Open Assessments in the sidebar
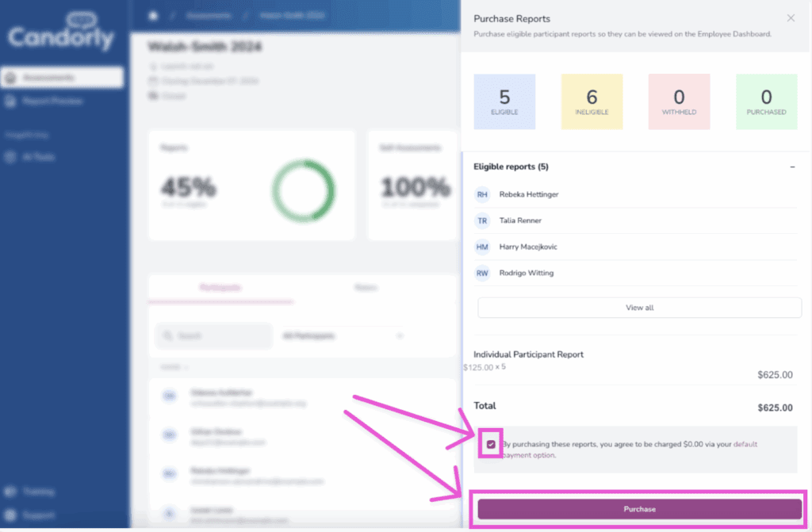This screenshot has width=812, height=532. pos(62,78)
